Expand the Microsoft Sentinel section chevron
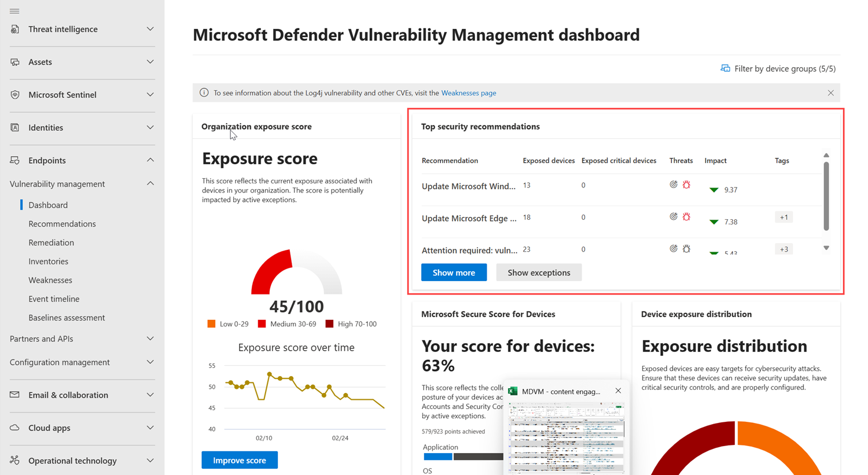 coord(150,95)
